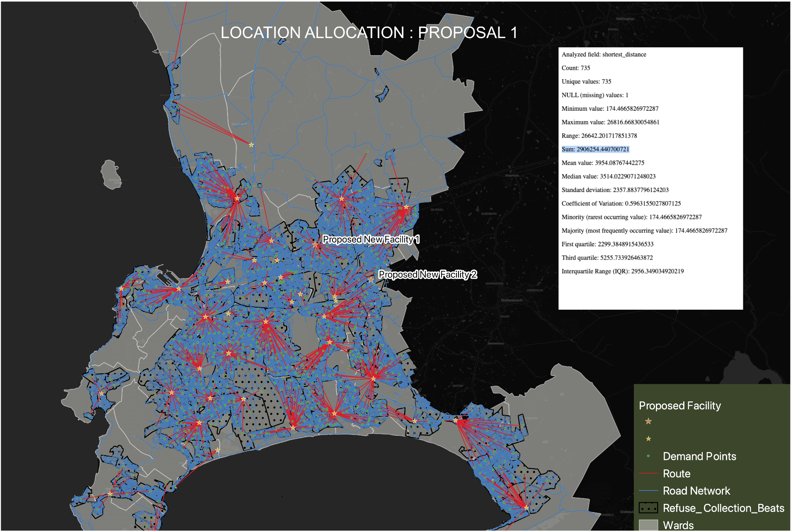Click the Refuse_Collection_Beats legend label
This screenshot has width=791, height=532.
pyautogui.click(x=723, y=508)
